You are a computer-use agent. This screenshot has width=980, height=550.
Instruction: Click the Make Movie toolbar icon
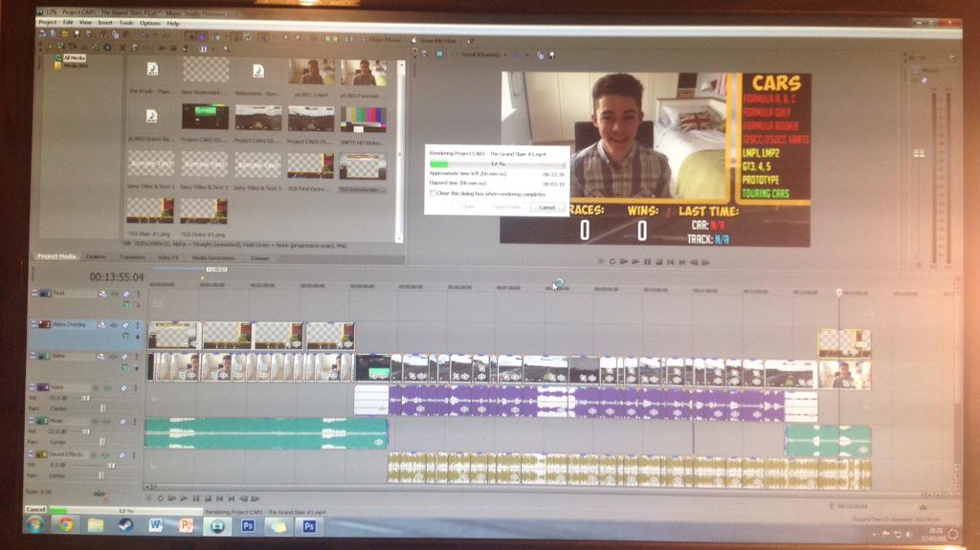tap(364, 40)
